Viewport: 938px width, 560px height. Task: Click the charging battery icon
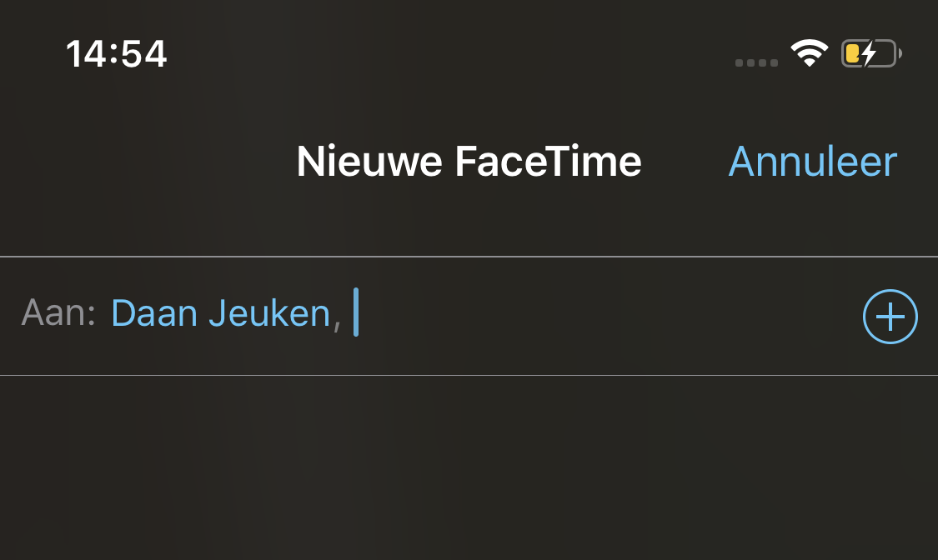click(871, 53)
